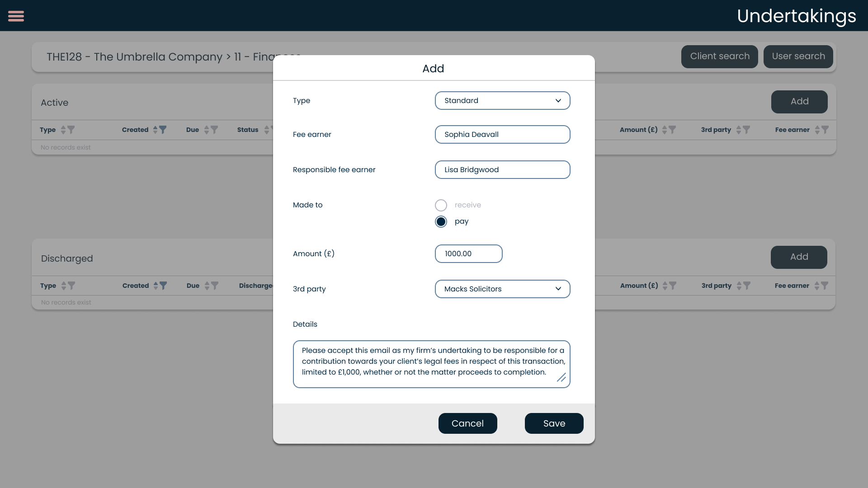Click the Undertakings page title

tap(796, 16)
